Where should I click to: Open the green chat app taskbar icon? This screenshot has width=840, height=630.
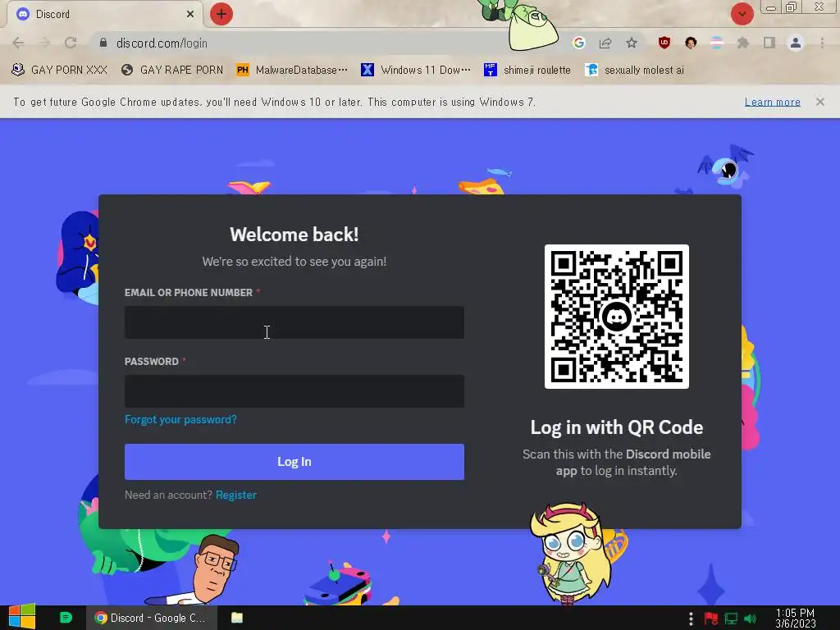pyautogui.click(x=66, y=618)
